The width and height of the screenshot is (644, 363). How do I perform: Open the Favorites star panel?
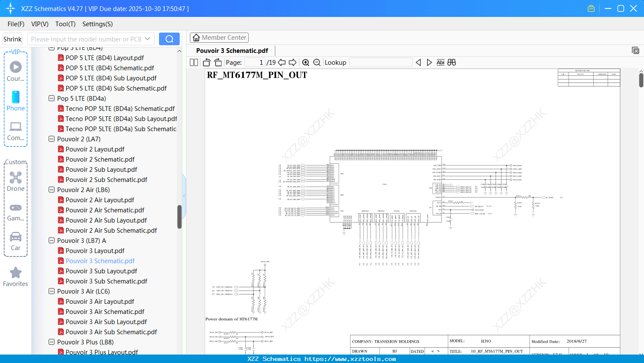click(16, 273)
